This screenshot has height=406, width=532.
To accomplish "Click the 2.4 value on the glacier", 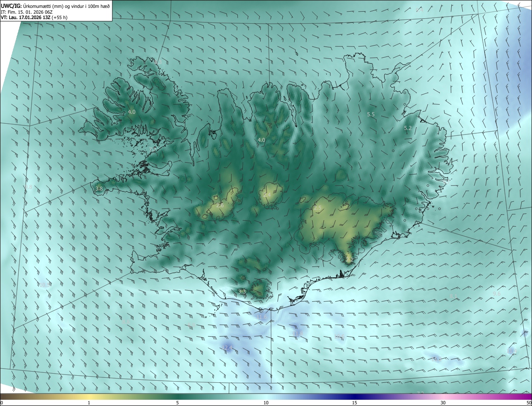I will (x=267, y=195).
